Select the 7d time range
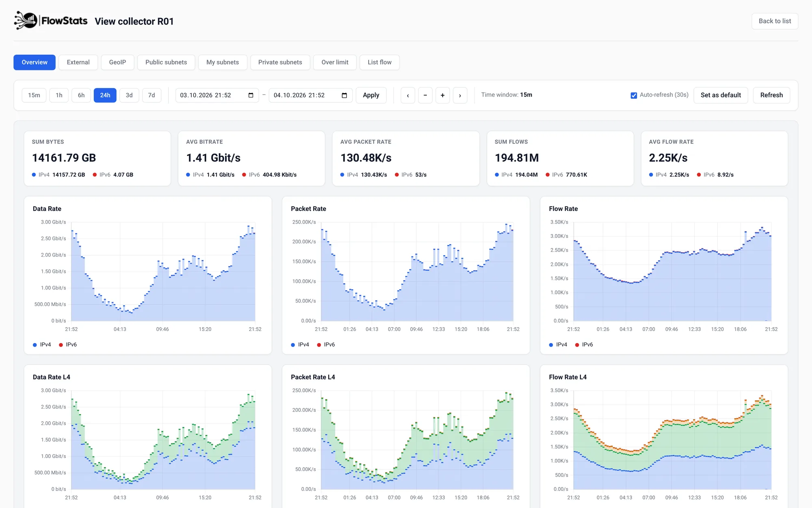Screen dimensions: 812x508 151,95
